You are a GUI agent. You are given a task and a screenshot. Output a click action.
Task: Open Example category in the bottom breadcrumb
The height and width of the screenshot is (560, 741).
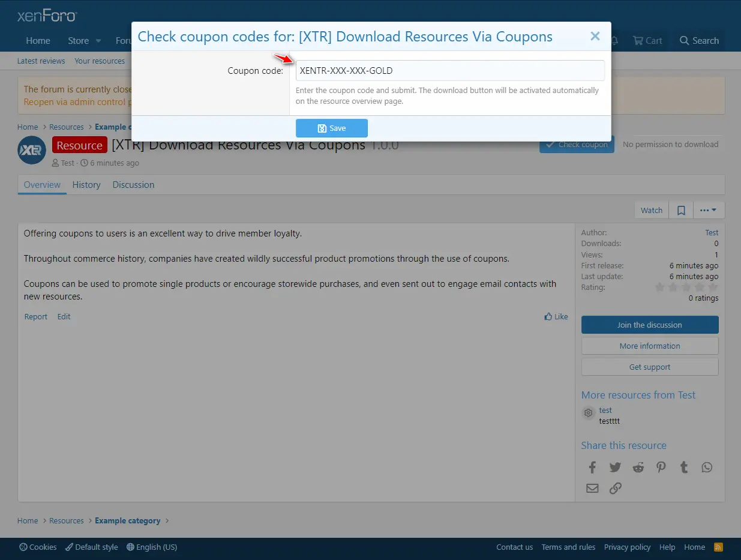coord(128,520)
